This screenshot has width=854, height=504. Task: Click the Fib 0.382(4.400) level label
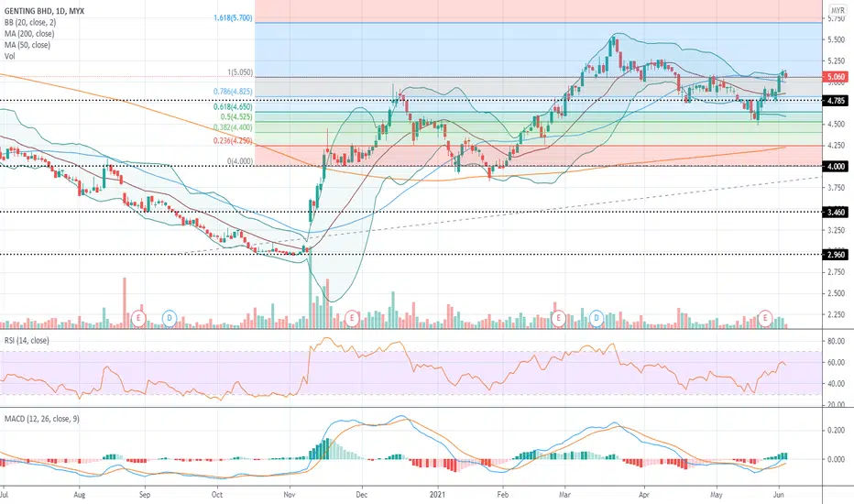pyautogui.click(x=233, y=127)
